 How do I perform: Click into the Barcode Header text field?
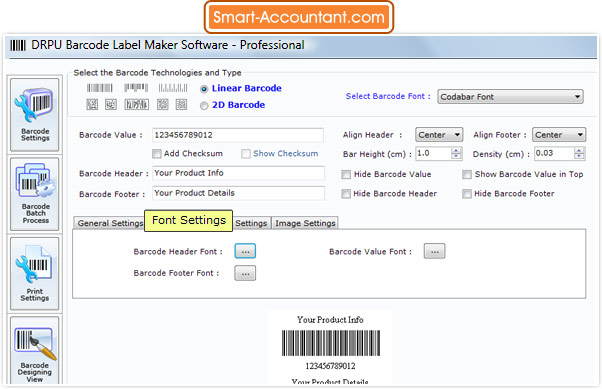pyautogui.click(x=238, y=173)
